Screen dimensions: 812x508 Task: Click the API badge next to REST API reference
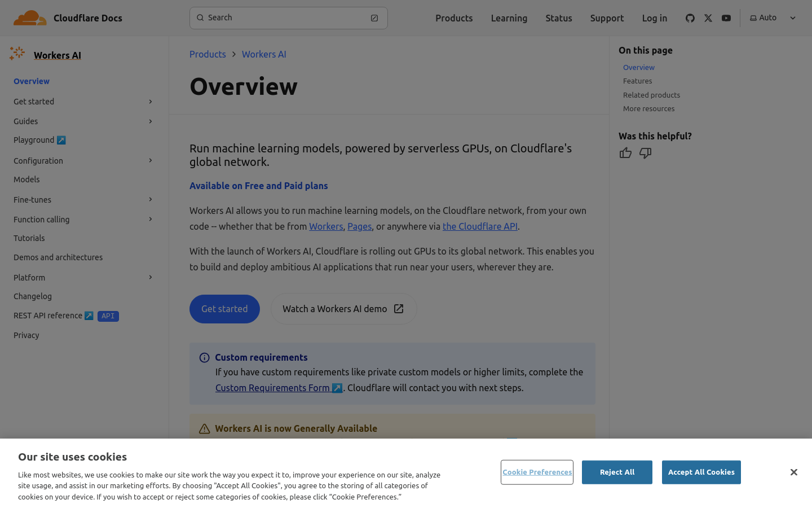(108, 316)
